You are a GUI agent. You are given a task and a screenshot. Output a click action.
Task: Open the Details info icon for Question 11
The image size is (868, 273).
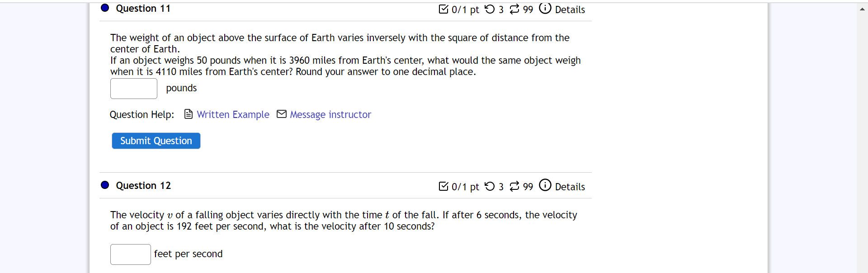(546, 8)
